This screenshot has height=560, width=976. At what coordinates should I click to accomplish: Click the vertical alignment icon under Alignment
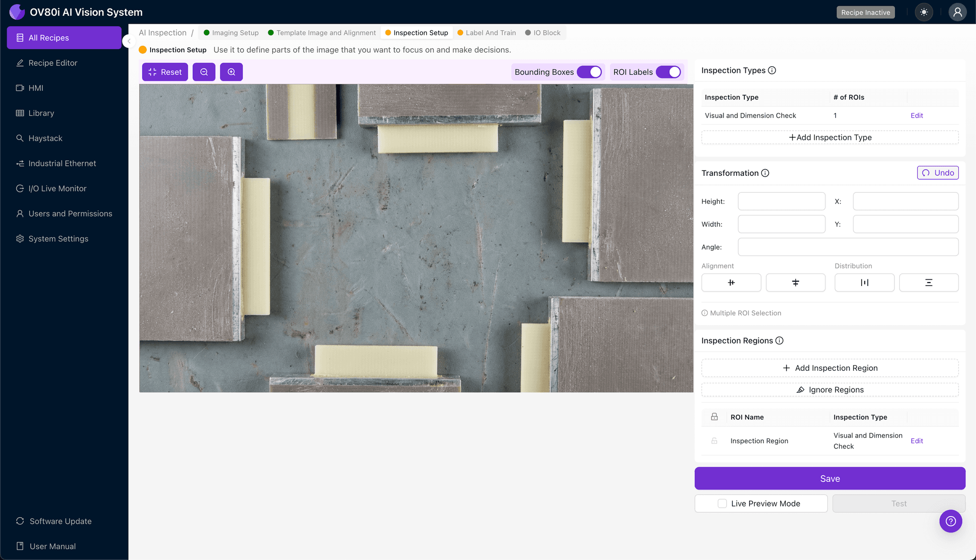pos(795,282)
